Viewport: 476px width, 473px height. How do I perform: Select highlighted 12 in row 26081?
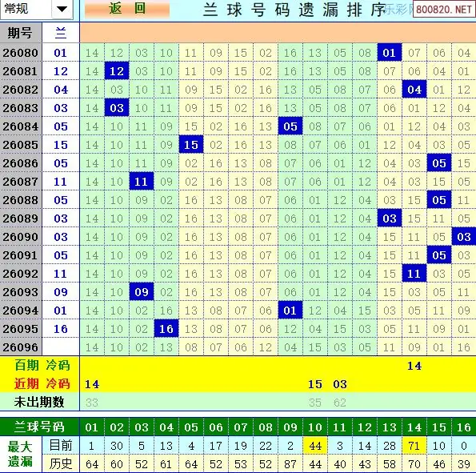pos(117,71)
